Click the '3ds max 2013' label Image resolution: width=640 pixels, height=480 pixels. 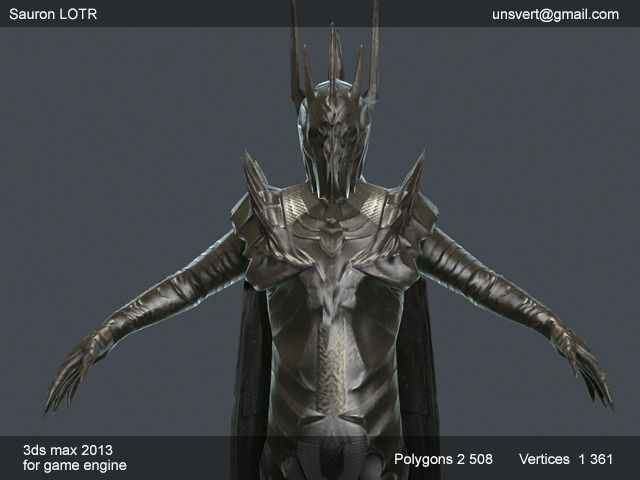(68, 450)
